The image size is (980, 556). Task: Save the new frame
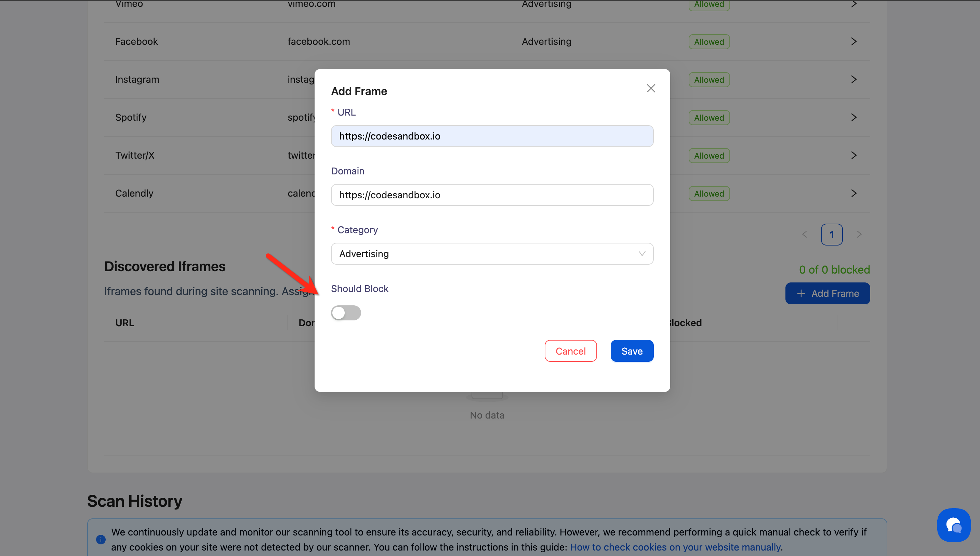pyautogui.click(x=632, y=350)
